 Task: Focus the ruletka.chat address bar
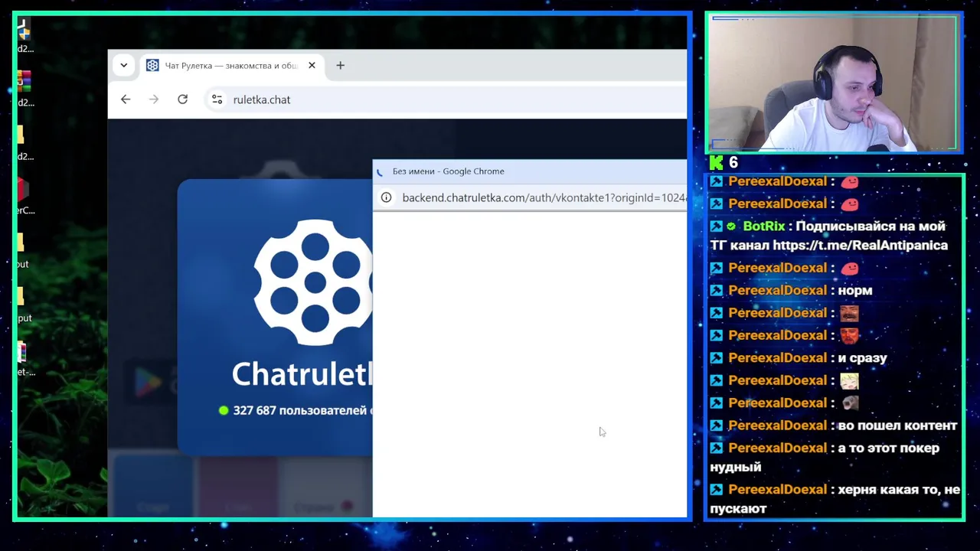click(x=446, y=99)
